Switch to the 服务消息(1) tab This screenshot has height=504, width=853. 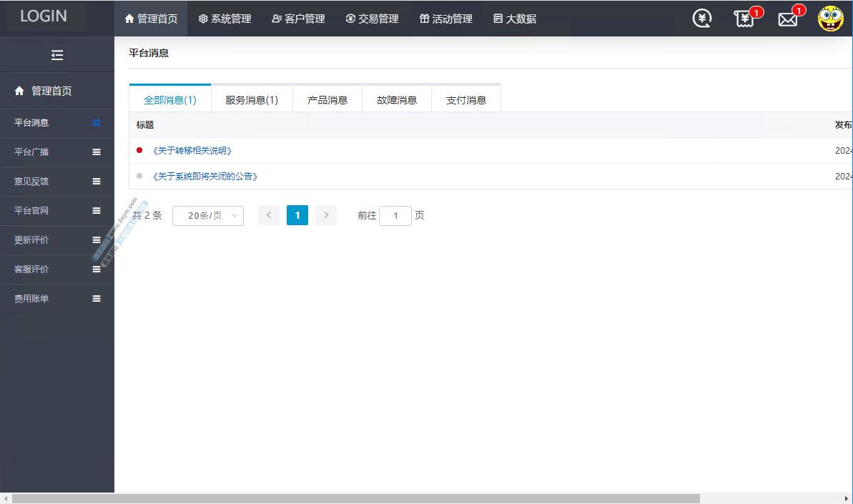pos(252,100)
